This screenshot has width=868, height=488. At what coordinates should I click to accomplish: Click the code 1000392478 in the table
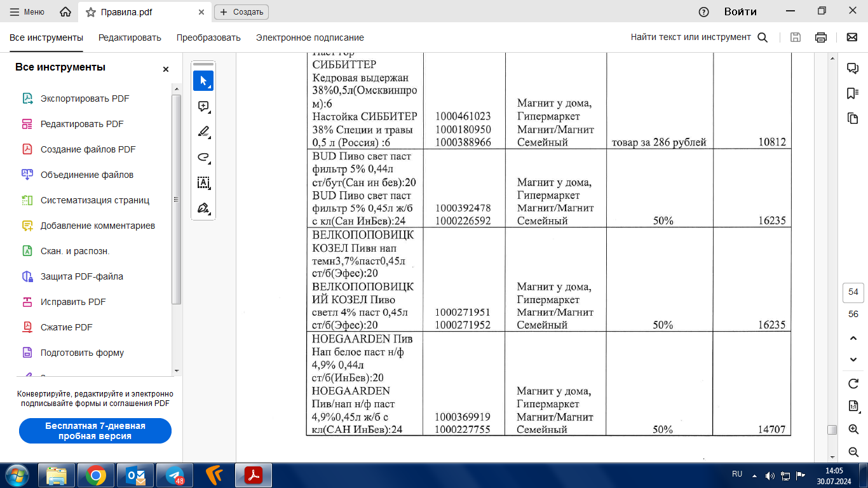(x=463, y=208)
